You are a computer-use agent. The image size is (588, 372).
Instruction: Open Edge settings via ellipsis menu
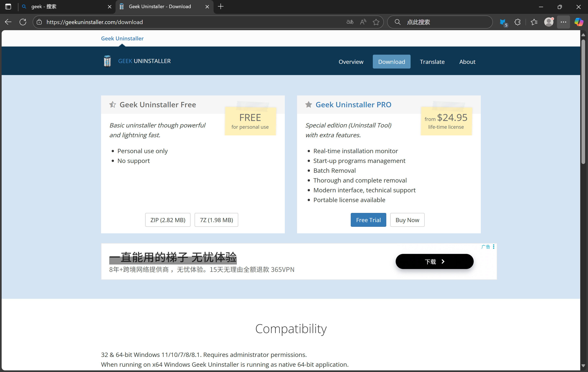(563, 22)
